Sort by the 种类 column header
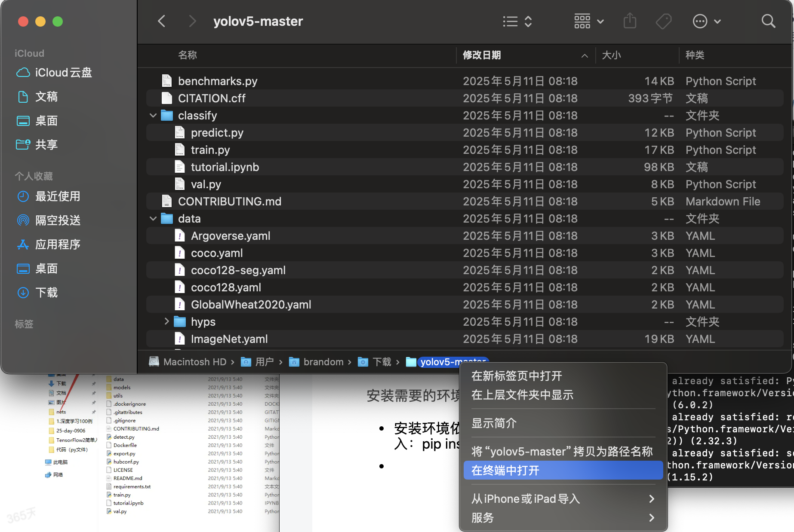The width and height of the screenshot is (794, 532). point(695,55)
